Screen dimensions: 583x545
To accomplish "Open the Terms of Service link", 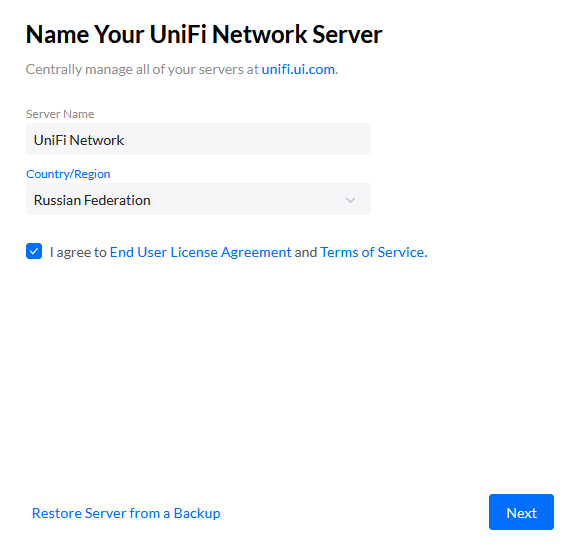I will coord(372,252).
